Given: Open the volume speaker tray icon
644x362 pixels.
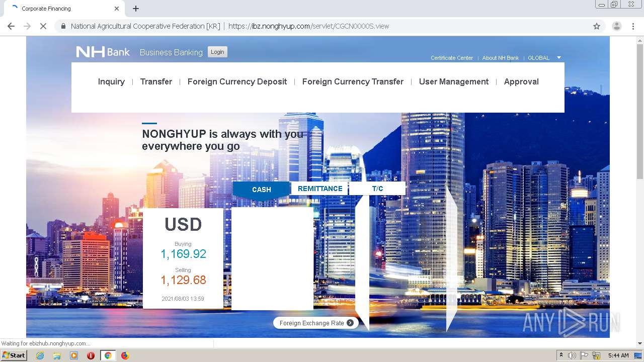Looking at the screenshot, I should pyautogui.click(x=572, y=355).
